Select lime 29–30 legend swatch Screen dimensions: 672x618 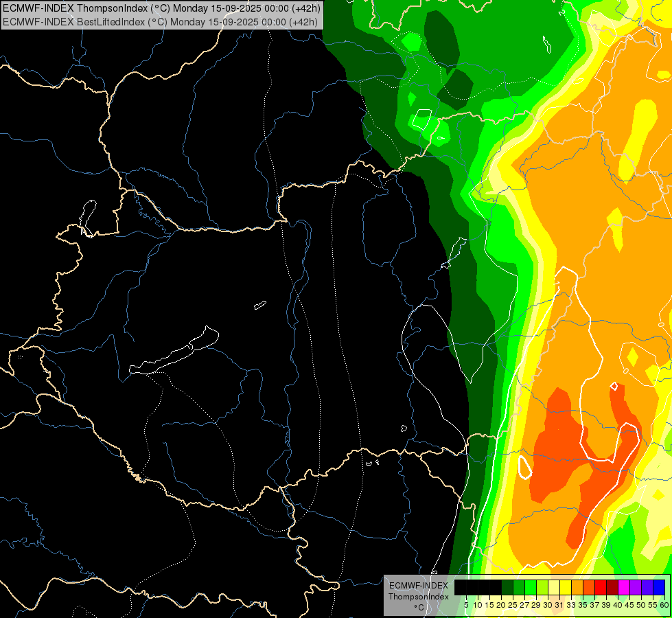pos(542,587)
